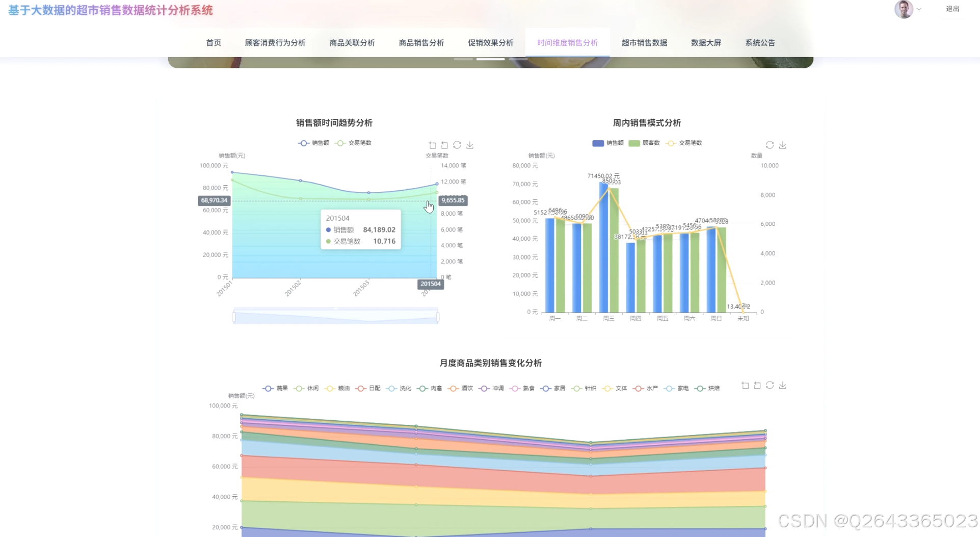The height and width of the screenshot is (537, 980).
Task: Click the restore icon on monthly category chart
Action: click(770, 386)
